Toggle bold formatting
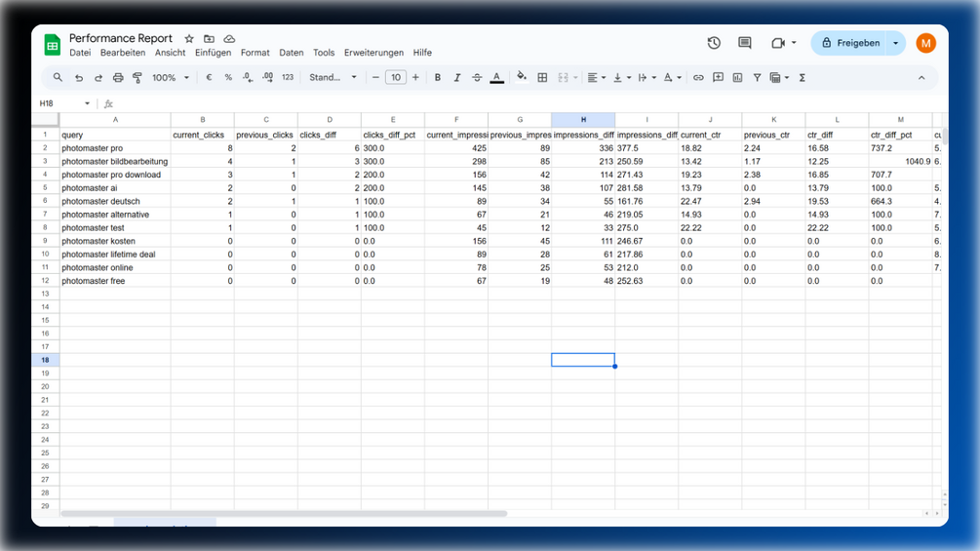980x551 pixels. point(438,77)
